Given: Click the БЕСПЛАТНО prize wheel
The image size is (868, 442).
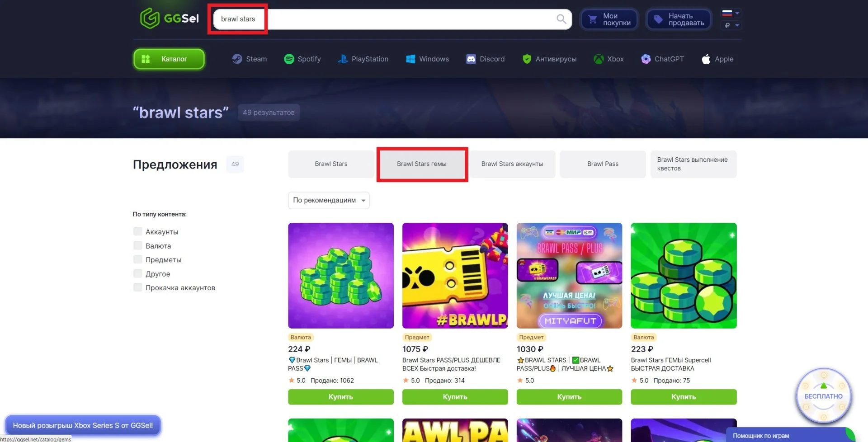Looking at the screenshot, I should 823,396.
